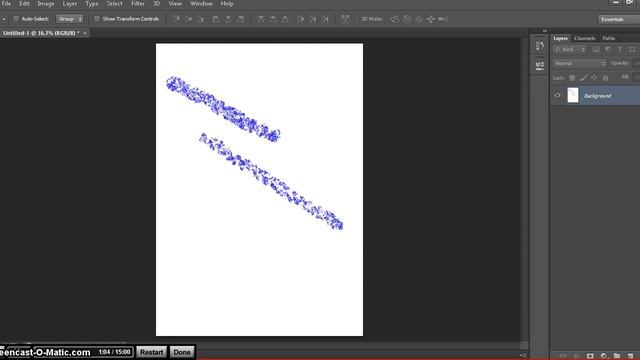Open the Layer menu

[x=69, y=4]
